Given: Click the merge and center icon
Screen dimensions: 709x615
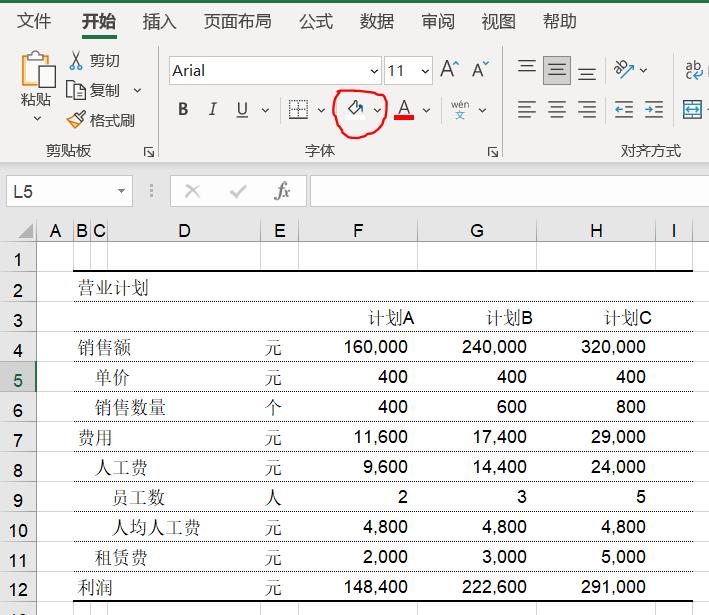Looking at the screenshot, I should click(692, 109).
